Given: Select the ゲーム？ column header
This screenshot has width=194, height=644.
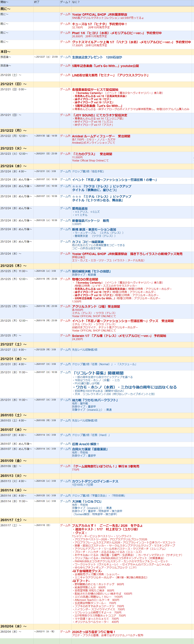Looking at the screenshot, I should 65,2.
